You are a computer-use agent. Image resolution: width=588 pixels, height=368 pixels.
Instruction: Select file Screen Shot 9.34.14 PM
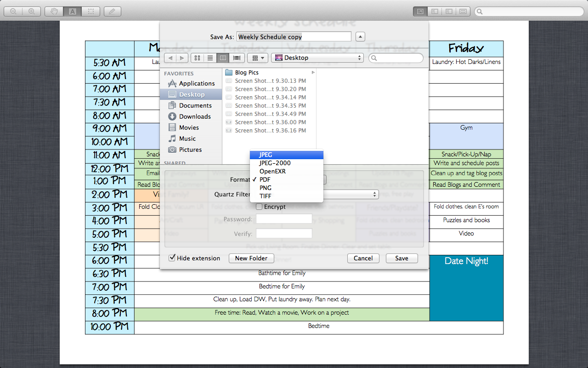pos(269,97)
